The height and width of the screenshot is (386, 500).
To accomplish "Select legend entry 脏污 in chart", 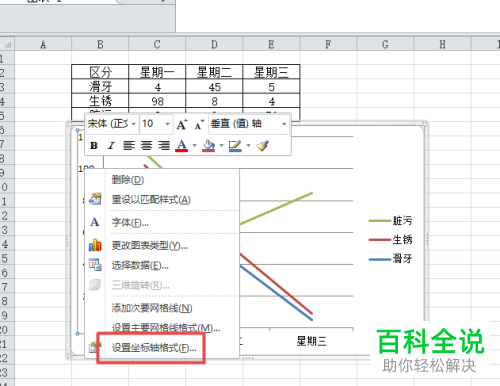I will click(x=391, y=220).
